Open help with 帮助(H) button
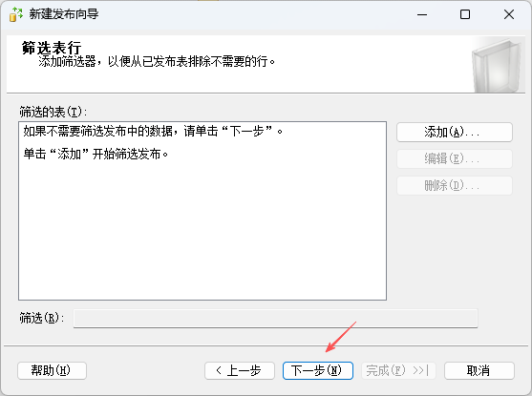Viewport: 532px width, 396px height. [x=52, y=370]
